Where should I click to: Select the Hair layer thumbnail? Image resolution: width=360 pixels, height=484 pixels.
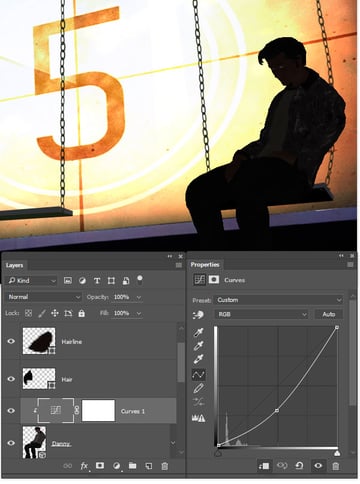pyautogui.click(x=39, y=379)
